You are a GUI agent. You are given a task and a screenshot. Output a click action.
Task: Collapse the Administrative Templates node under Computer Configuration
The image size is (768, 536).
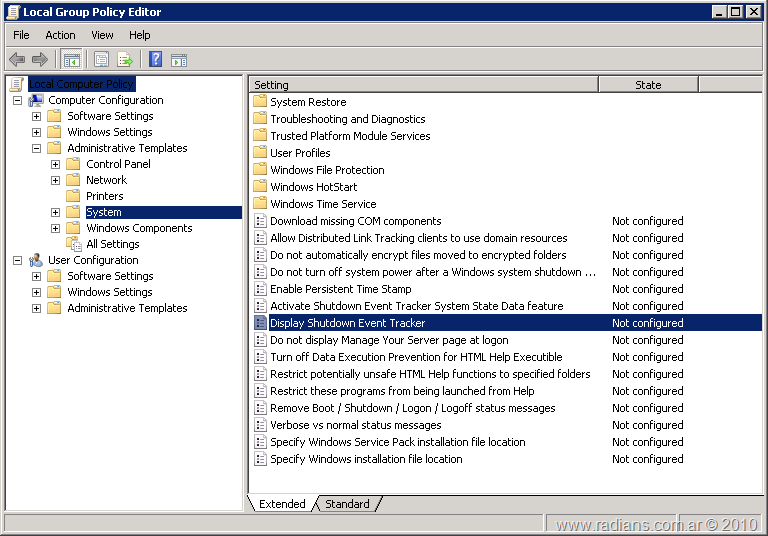coord(37,148)
